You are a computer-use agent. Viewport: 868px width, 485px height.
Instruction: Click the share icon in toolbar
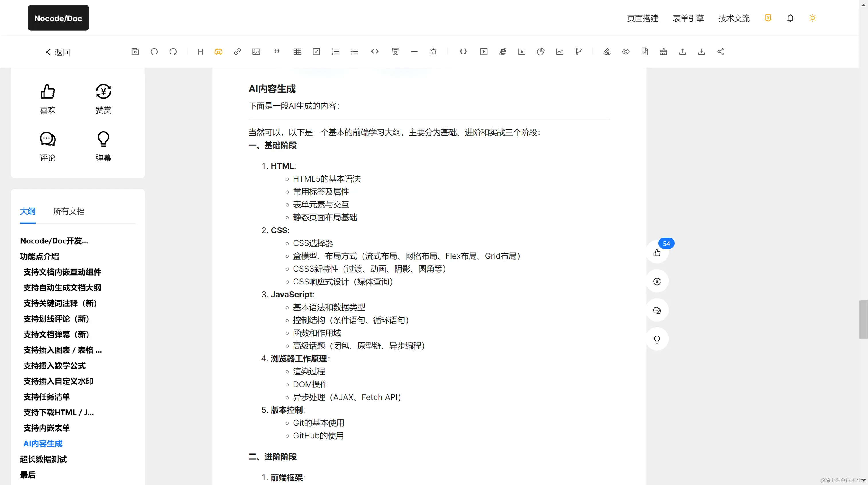tap(720, 52)
